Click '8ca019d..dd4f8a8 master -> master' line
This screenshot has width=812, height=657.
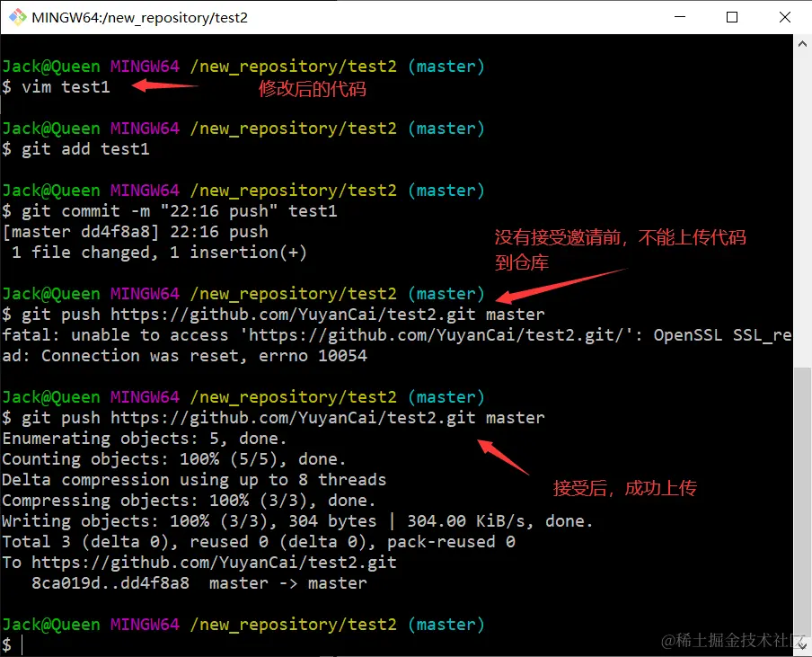click(x=199, y=583)
